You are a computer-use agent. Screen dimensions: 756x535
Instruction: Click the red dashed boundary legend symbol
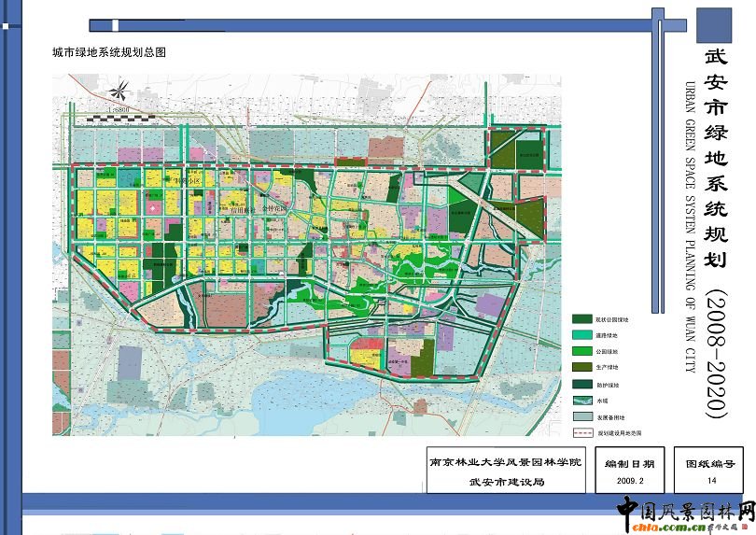[582, 433]
